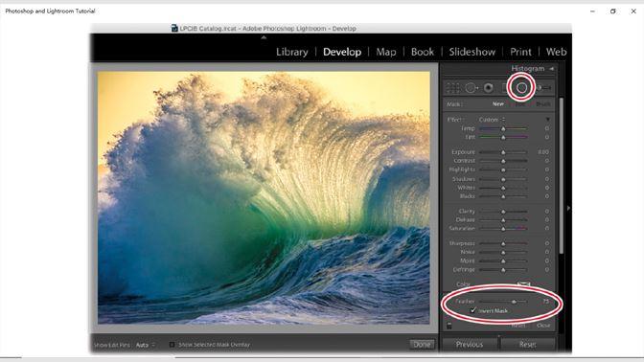This screenshot has height=362, width=644.
Task: Click the Previous button
Action: tap(470, 345)
